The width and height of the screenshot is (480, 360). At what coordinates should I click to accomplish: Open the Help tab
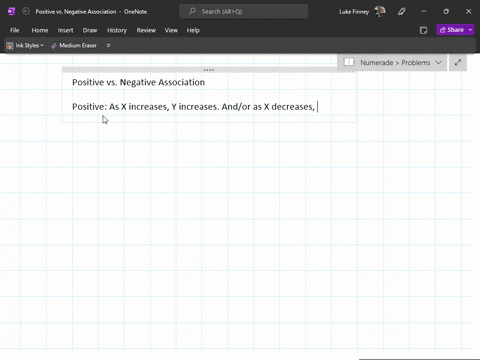(193, 30)
